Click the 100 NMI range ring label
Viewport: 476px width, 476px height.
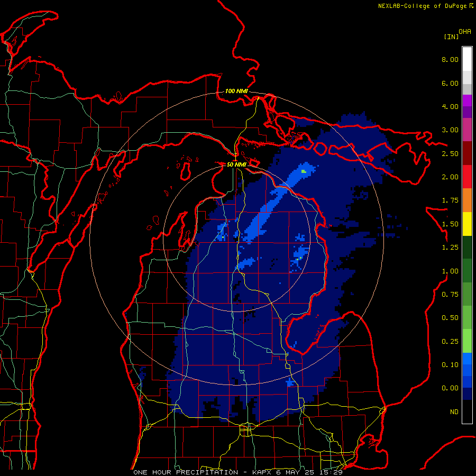[236, 91]
